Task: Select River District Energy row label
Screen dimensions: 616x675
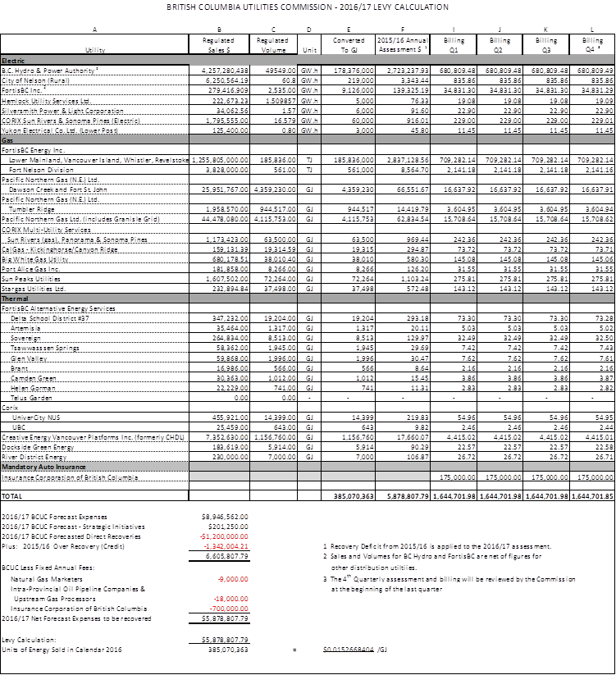Action: pyautogui.click(x=34, y=457)
